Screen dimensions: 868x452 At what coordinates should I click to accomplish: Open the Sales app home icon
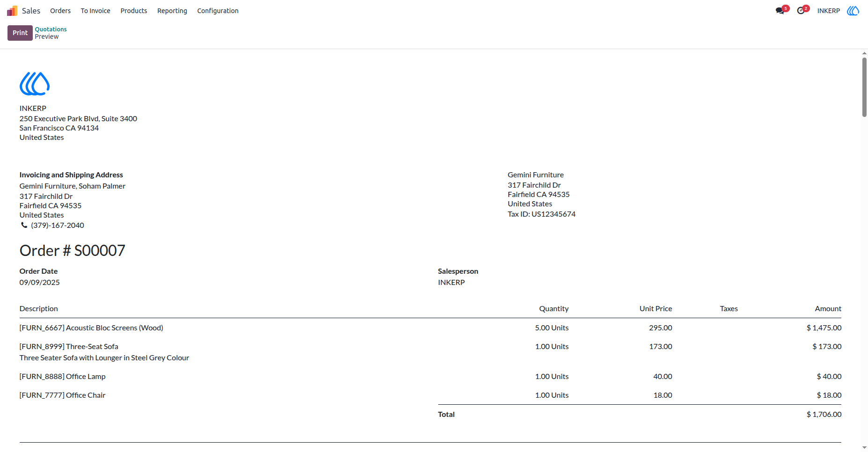coord(12,11)
